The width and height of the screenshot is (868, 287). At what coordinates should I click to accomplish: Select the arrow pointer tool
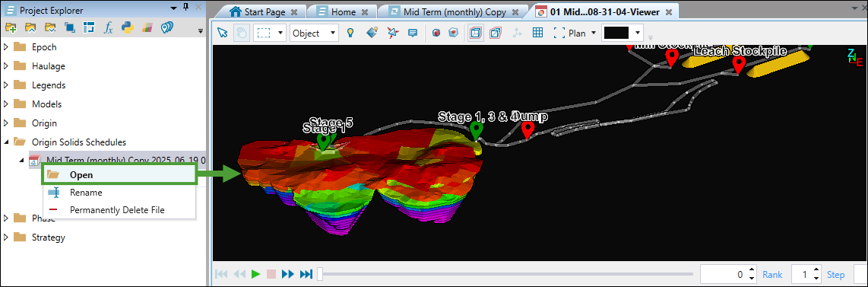(223, 33)
